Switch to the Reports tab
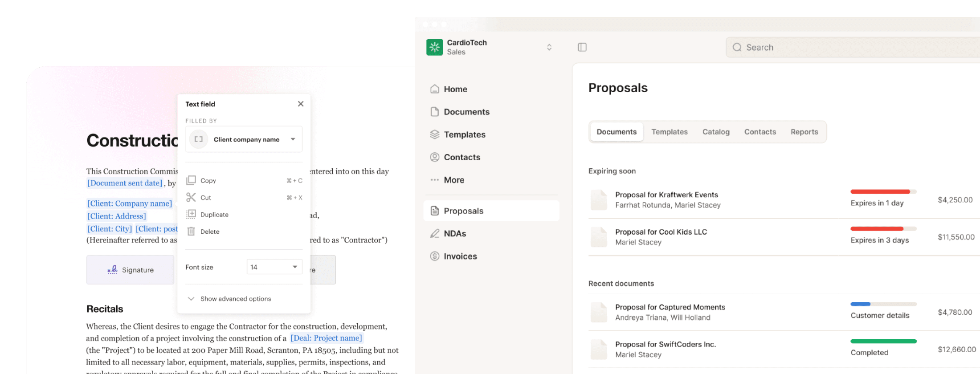Screen dimensions: 980x374 (x=804, y=132)
